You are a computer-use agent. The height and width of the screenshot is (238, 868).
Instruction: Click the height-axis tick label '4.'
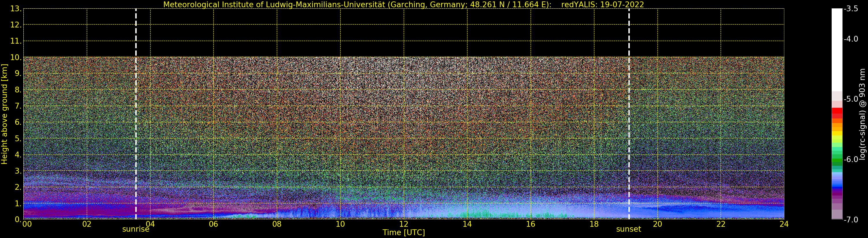pyautogui.click(x=18, y=155)
